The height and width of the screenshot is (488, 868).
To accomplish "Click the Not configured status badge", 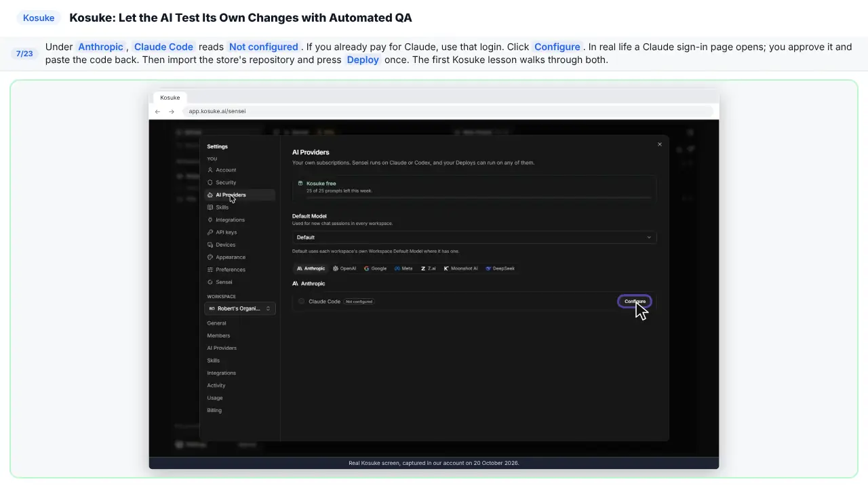I will click(x=359, y=302).
